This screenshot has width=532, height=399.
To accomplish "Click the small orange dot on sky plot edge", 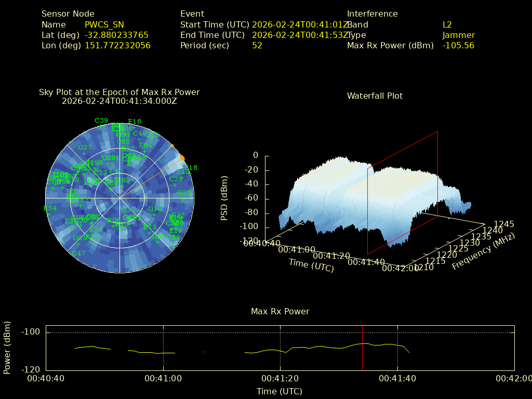I will click(172, 145).
